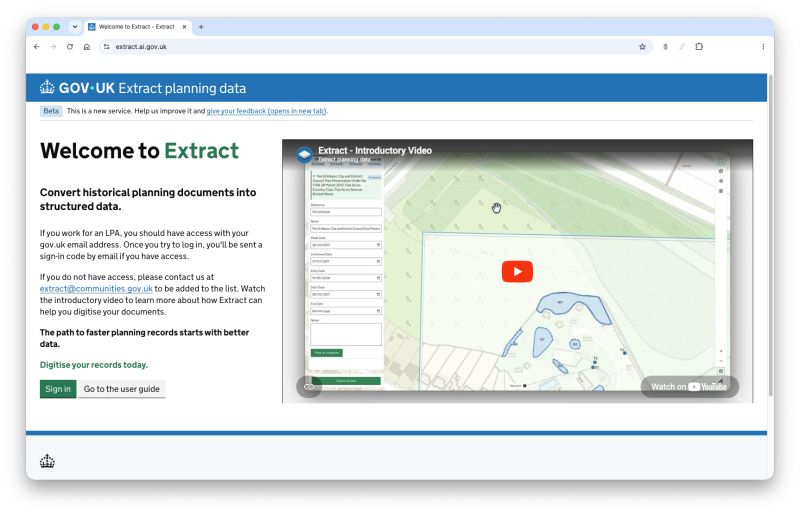
Task: Play the introductory video
Action: 517,272
